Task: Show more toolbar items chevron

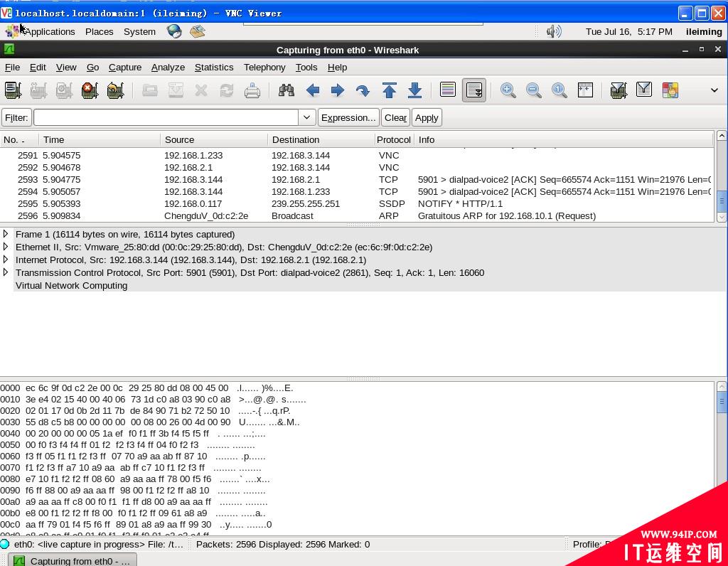Action: pyautogui.click(x=714, y=90)
